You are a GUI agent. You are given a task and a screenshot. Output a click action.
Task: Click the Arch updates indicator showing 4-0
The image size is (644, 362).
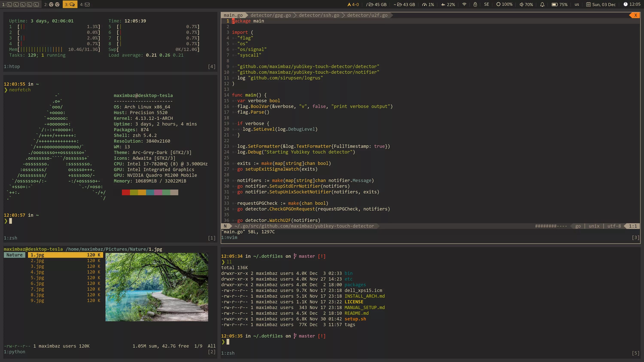353,4
